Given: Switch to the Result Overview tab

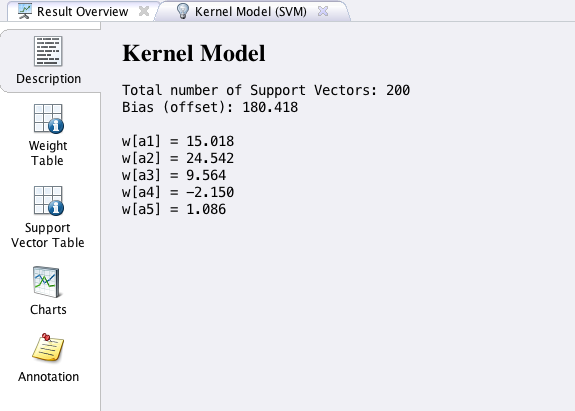Looking at the screenshot, I should tap(84, 11).
